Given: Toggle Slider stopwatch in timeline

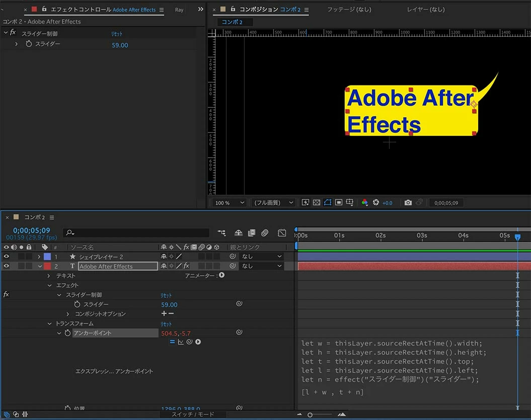Looking at the screenshot, I should (x=77, y=304).
